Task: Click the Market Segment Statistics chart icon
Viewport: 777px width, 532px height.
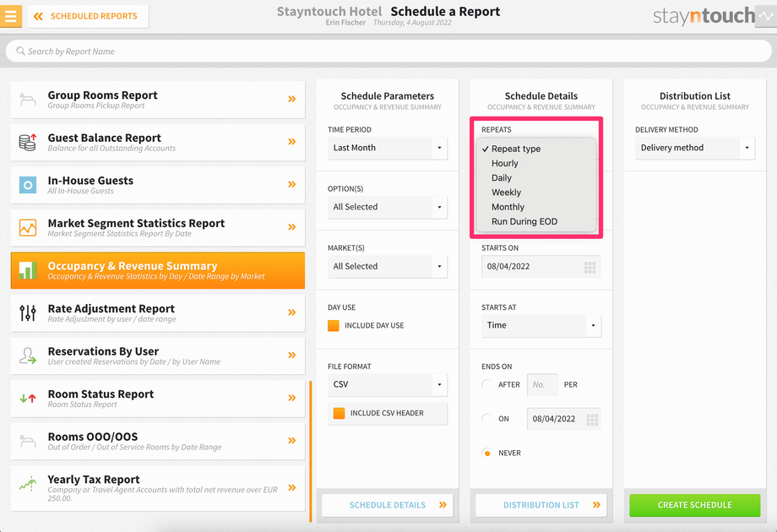Action: click(28, 227)
